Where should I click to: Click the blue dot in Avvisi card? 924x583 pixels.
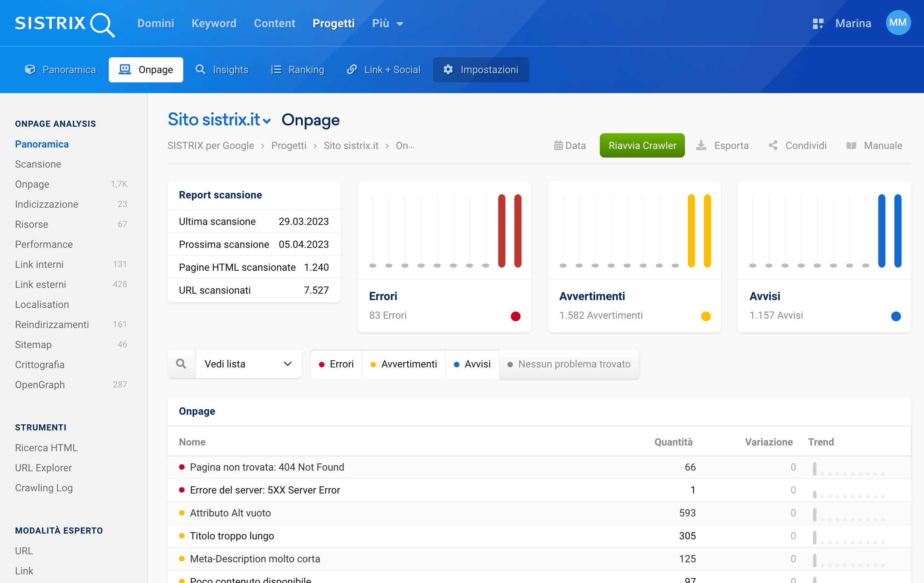[x=896, y=316]
